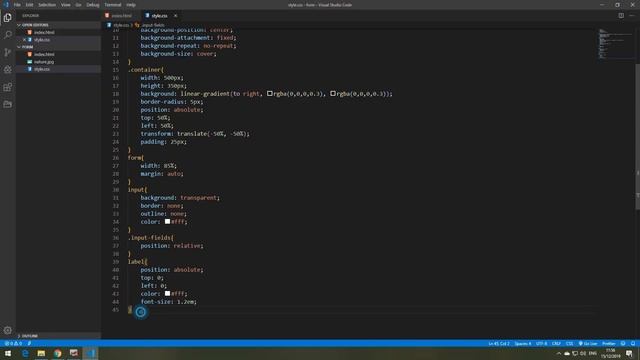Open nature.jpg in the FORM folder
The image size is (640, 360).
coord(58,62)
